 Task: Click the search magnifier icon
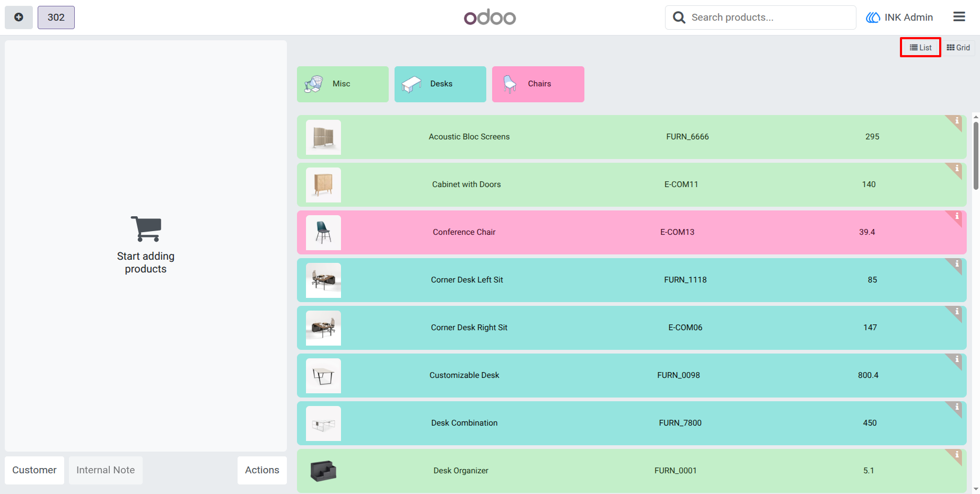click(x=679, y=17)
